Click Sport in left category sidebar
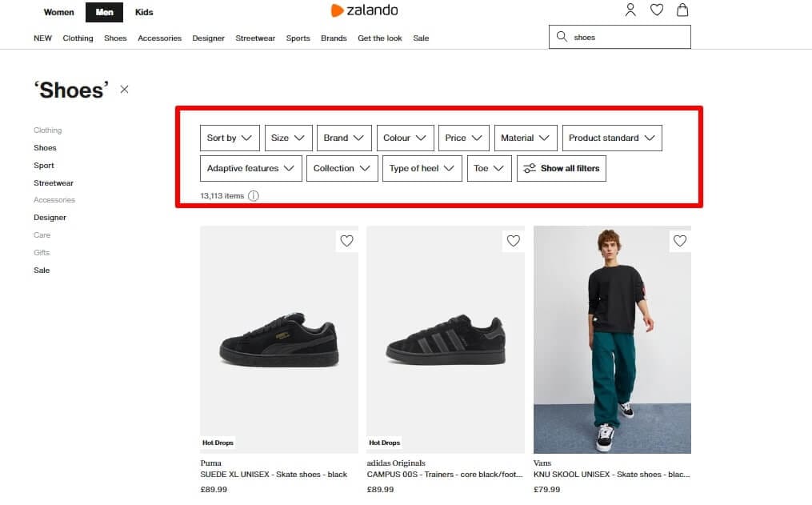Image resolution: width=812 pixels, height=505 pixels. tap(44, 166)
